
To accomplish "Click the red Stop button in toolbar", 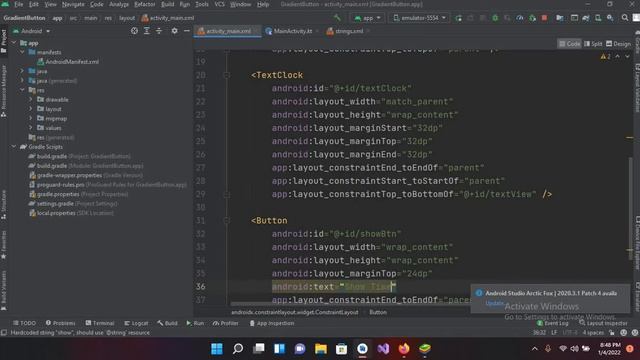I will [x=544, y=18].
